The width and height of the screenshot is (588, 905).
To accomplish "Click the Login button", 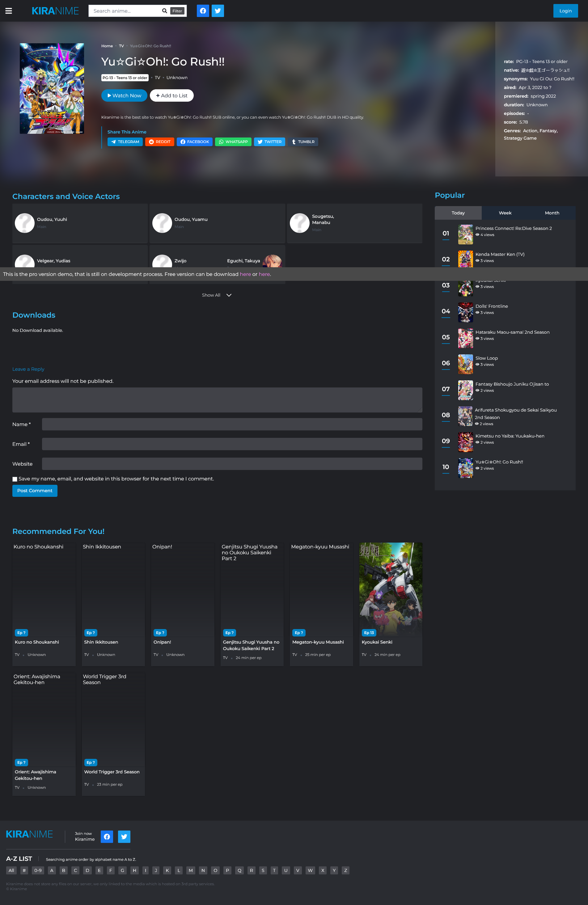I will pyautogui.click(x=565, y=11).
